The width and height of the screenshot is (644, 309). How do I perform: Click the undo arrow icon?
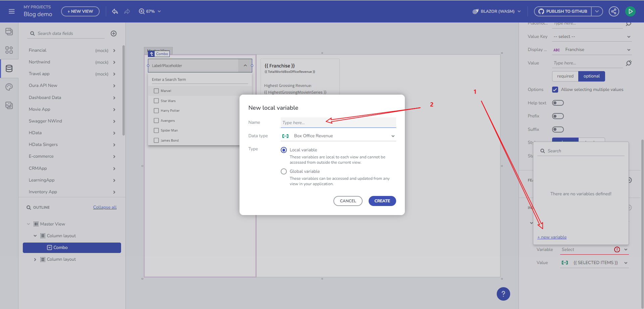click(x=115, y=11)
